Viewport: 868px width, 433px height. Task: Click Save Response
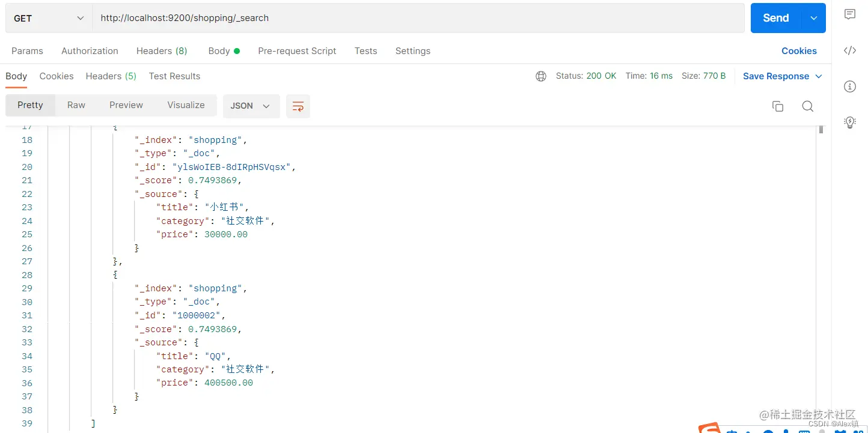[776, 76]
